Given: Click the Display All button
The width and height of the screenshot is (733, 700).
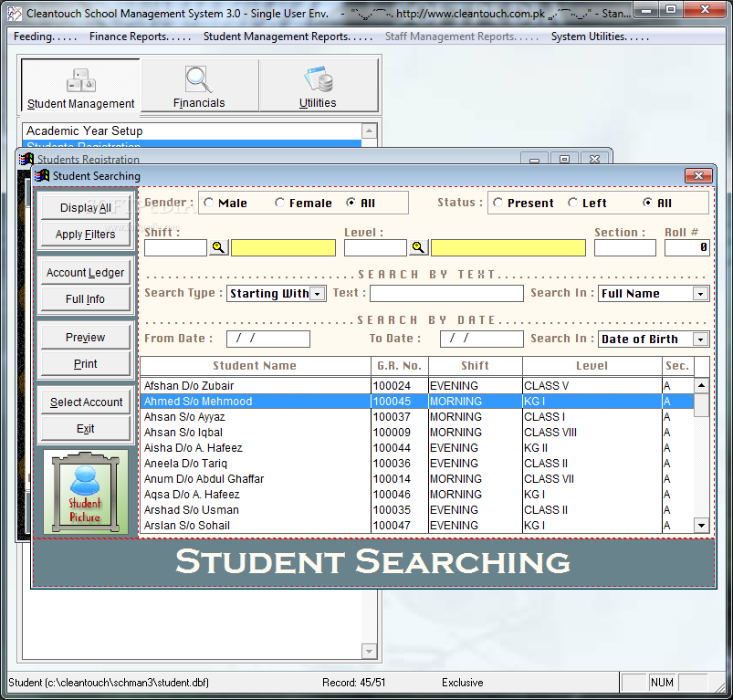Looking at the screenshot, I should pyautogui.click(x=85, y=208).
